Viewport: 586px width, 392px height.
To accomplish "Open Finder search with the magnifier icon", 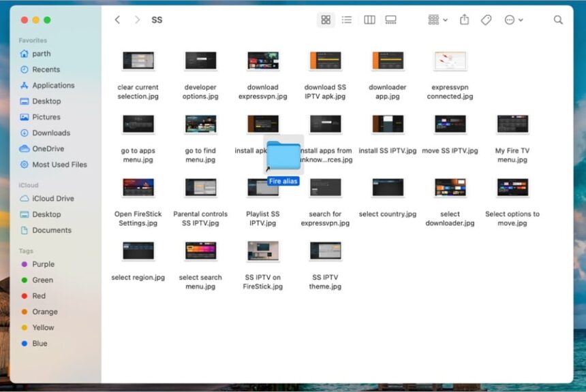I will [x=557, y=20].
